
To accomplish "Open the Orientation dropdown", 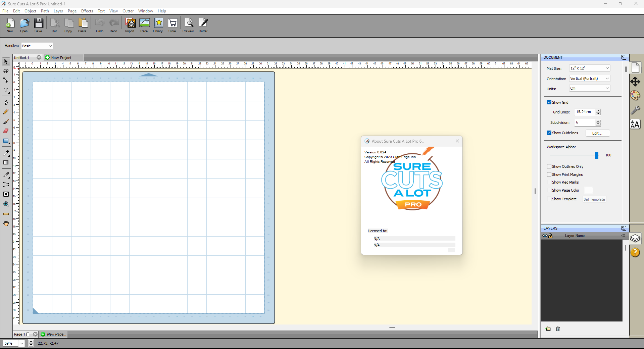I will click(x=590, y=79).
